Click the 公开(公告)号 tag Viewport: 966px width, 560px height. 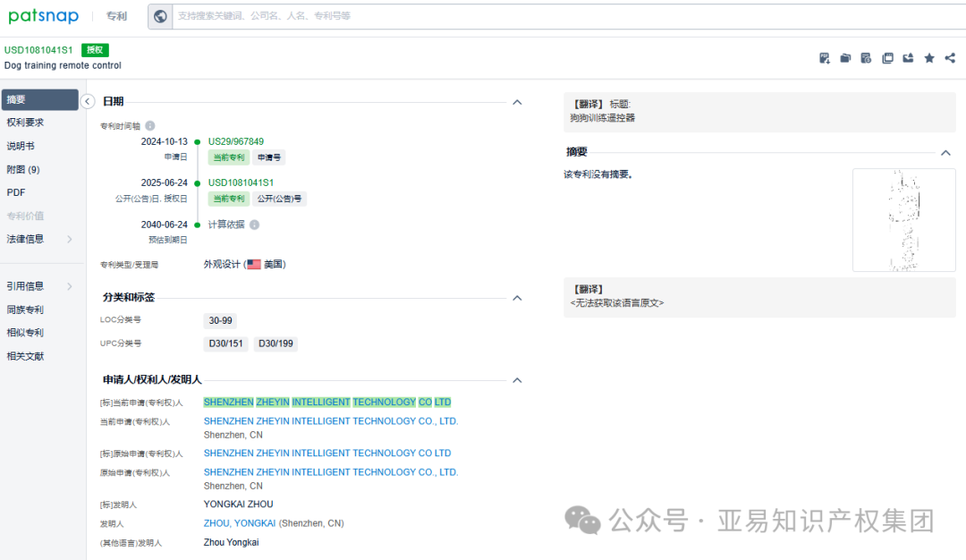point(279,199)
